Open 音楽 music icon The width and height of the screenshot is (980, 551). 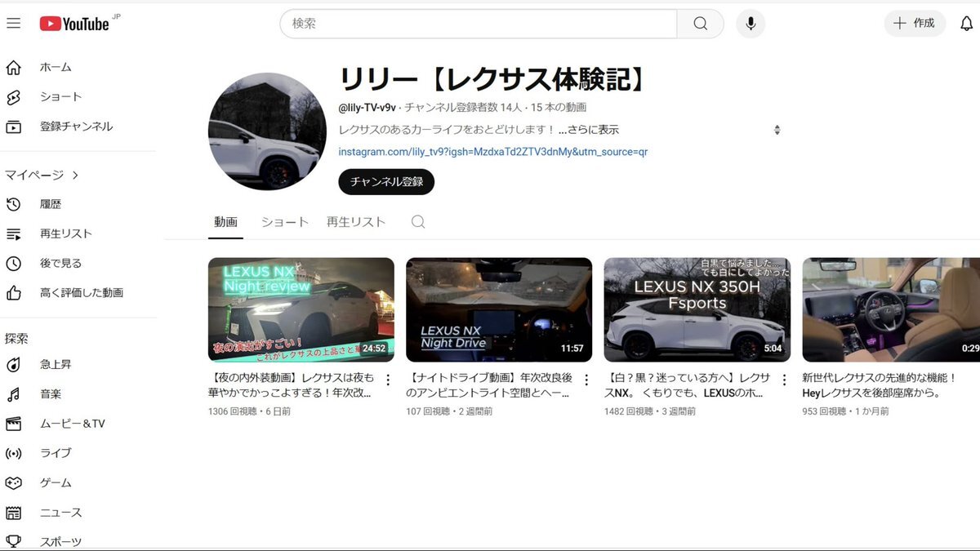(13, 394)
